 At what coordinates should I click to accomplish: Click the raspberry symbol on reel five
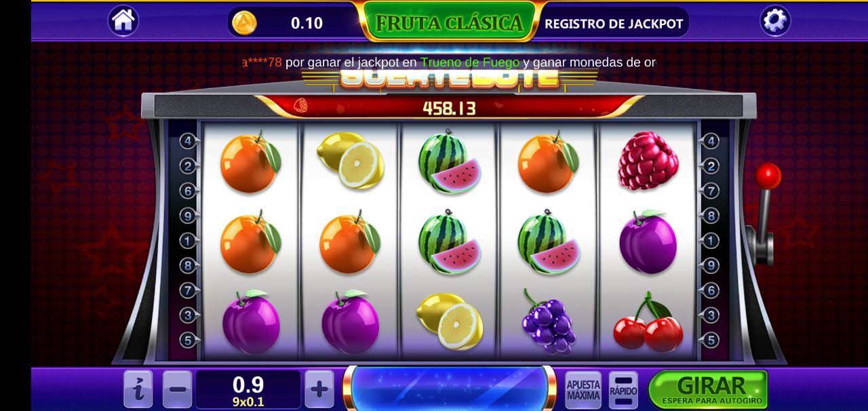[x=648, y=161]
